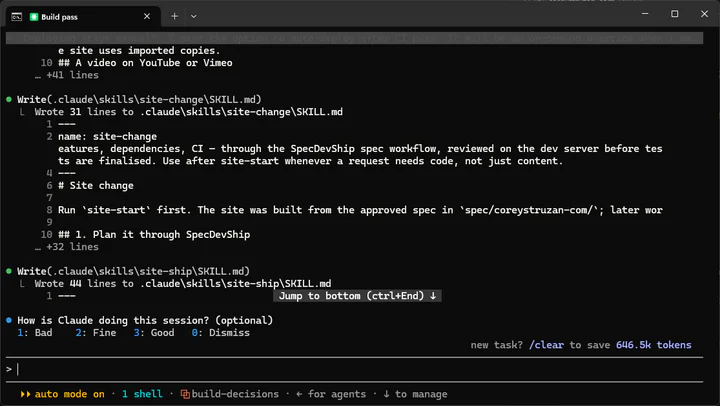Image resolution: width=720 pixels, height=406 pixels.
Task: Click the '# Site change' heading line
Action: pos(96,186)
